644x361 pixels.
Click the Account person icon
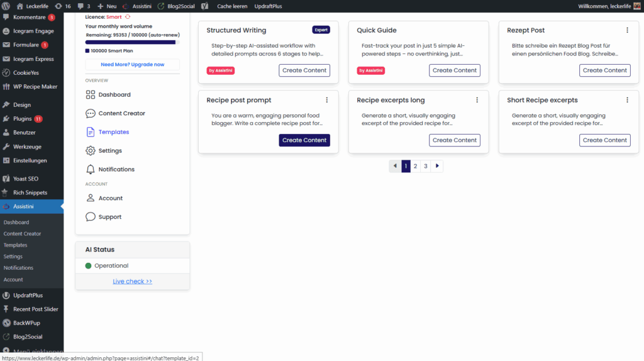[91, 198]
